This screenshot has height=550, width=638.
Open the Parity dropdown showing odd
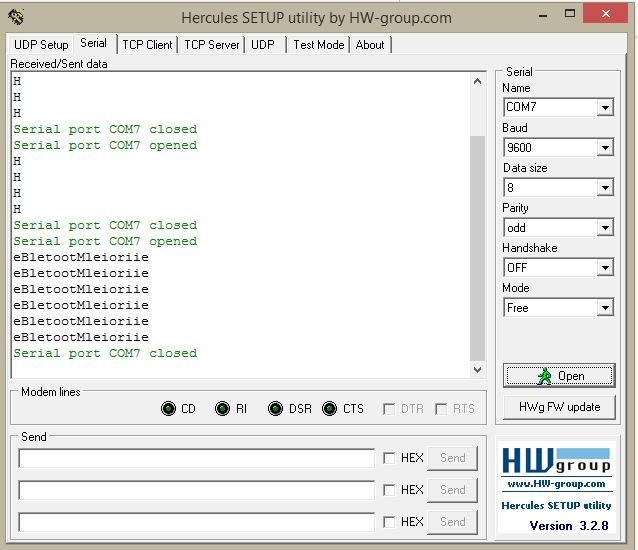pyautogui.click(x=605, y=227)
